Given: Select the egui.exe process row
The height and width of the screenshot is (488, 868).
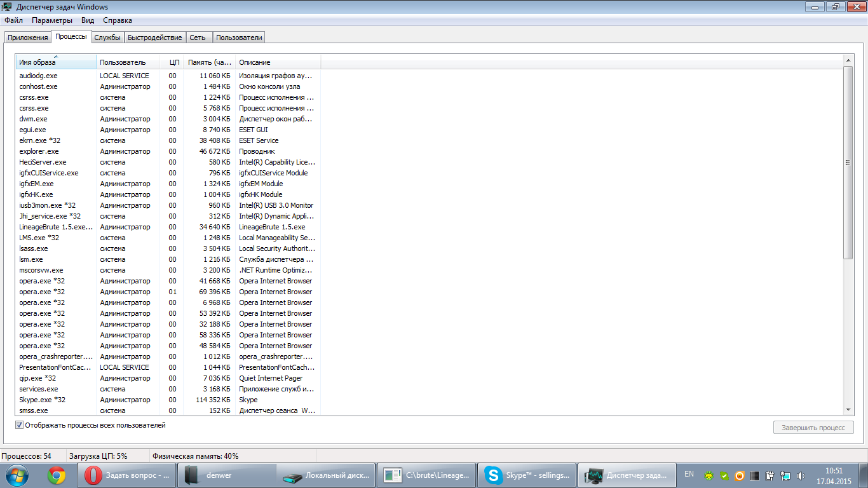Looking at the screenshot, I should [168, 130].
